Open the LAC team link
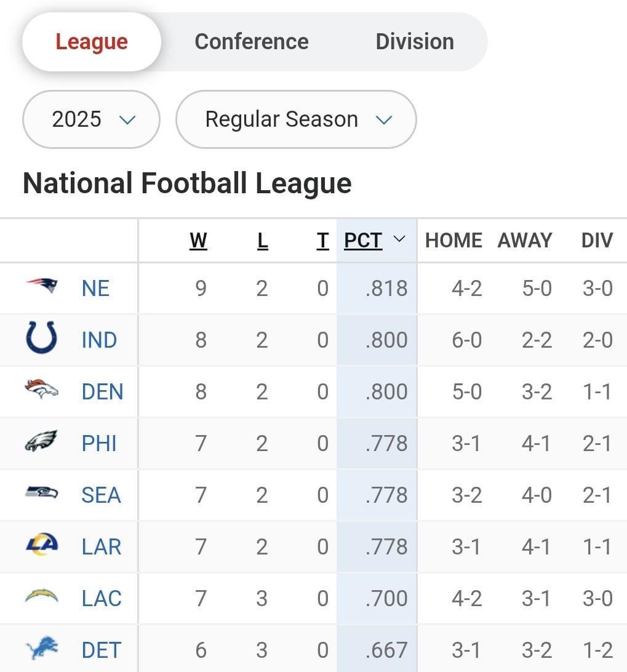 [102, 598]
